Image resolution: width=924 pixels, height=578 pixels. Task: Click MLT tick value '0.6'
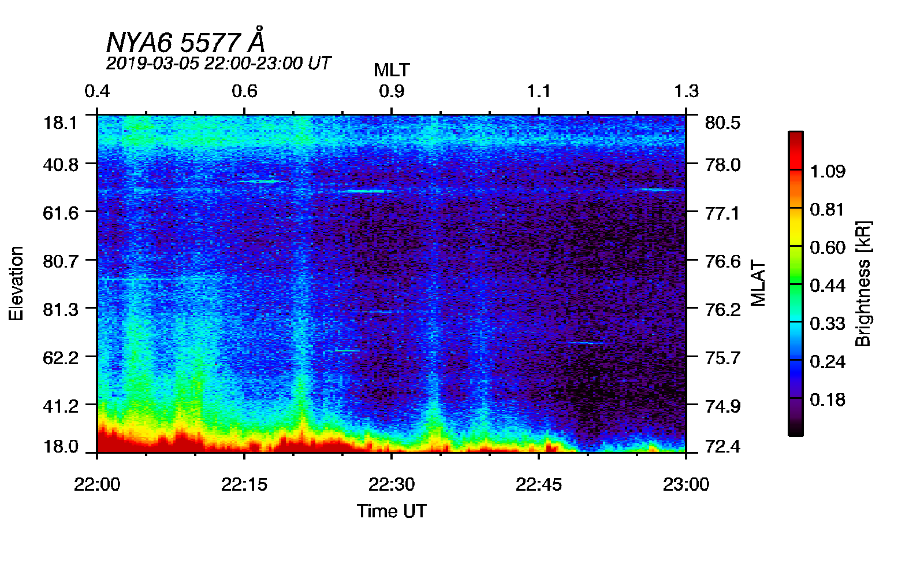click(244, 91)
